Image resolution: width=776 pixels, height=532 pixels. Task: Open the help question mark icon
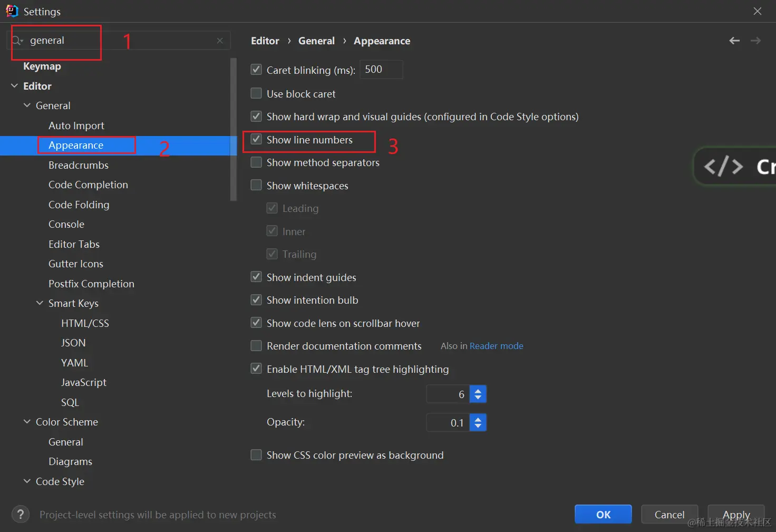pos(21,515)
